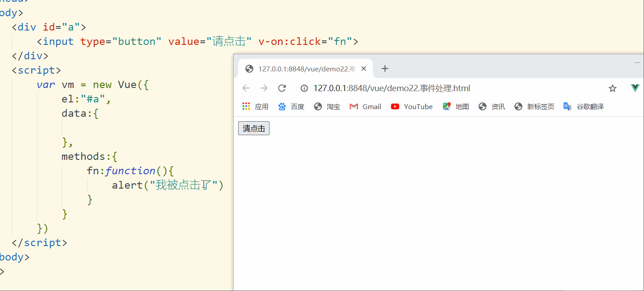
Task: Open the 百度 bookmark
Action: [291, 106]
